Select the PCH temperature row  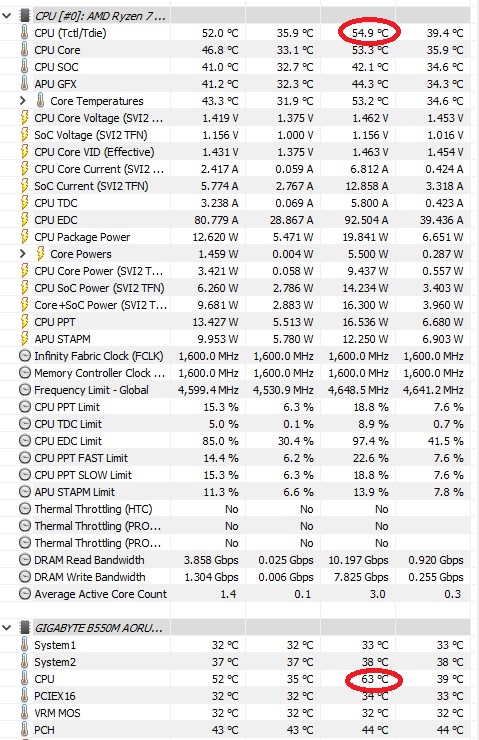click(x=235, y=730)
